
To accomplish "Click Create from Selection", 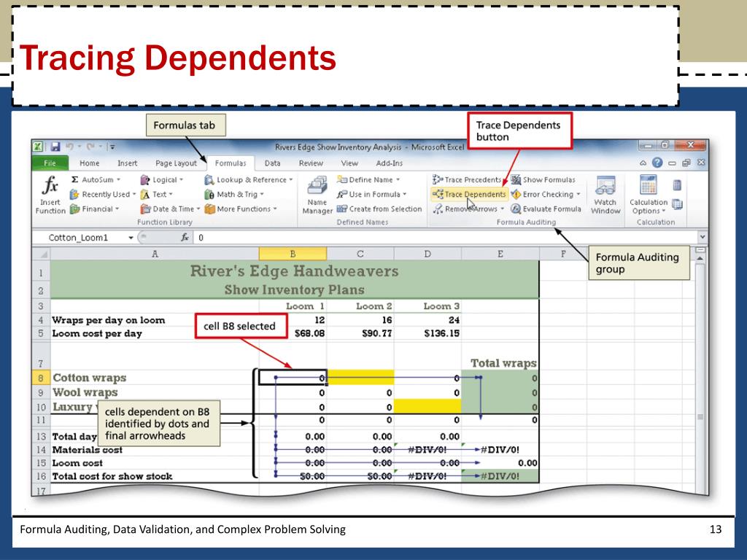I will click(x=379, y=209).
